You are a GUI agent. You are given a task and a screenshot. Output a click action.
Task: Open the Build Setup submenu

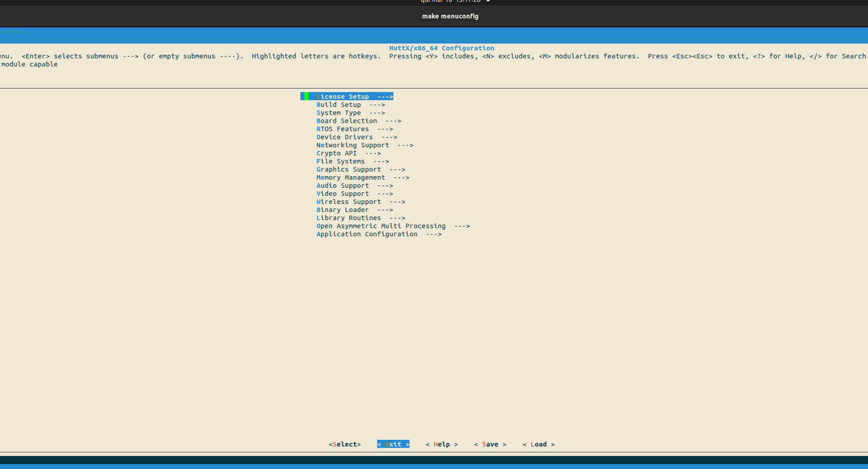click(339, 105)
